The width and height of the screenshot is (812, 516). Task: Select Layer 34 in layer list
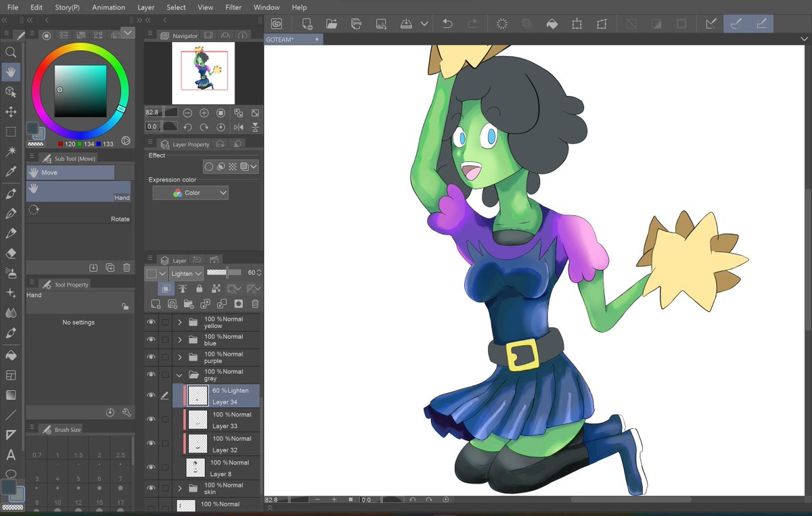[217, 396]
